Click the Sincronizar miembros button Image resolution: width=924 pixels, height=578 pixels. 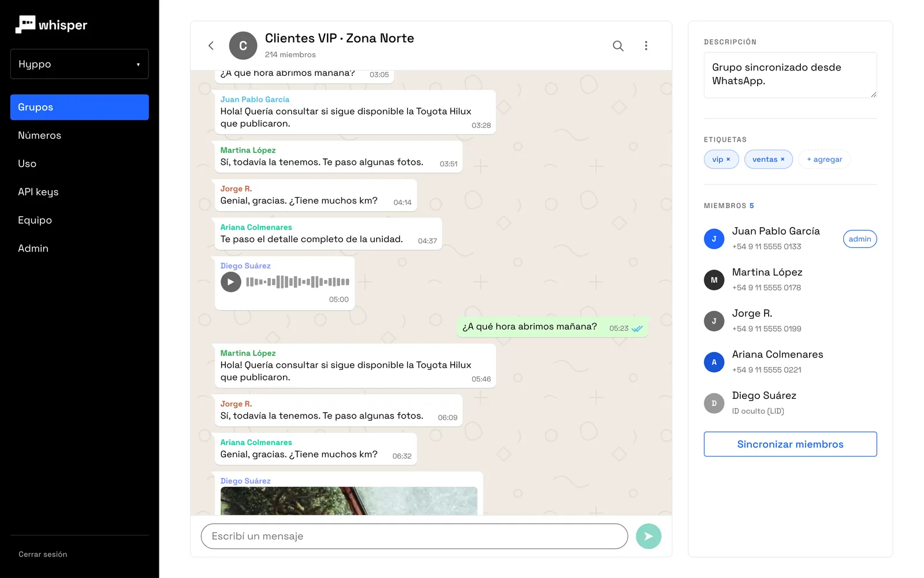point(790,444)
